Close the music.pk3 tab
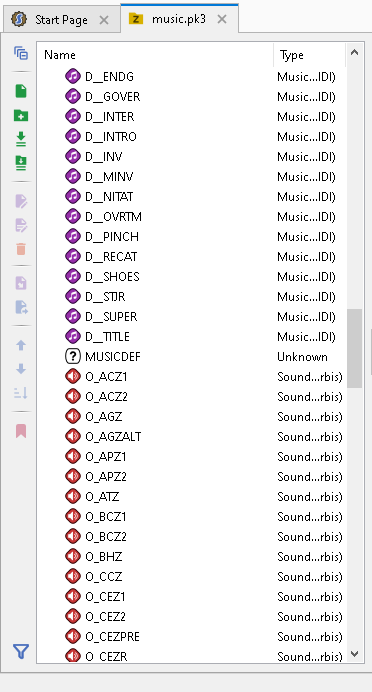Screen dimensions: 372x692 coord(222,19)
